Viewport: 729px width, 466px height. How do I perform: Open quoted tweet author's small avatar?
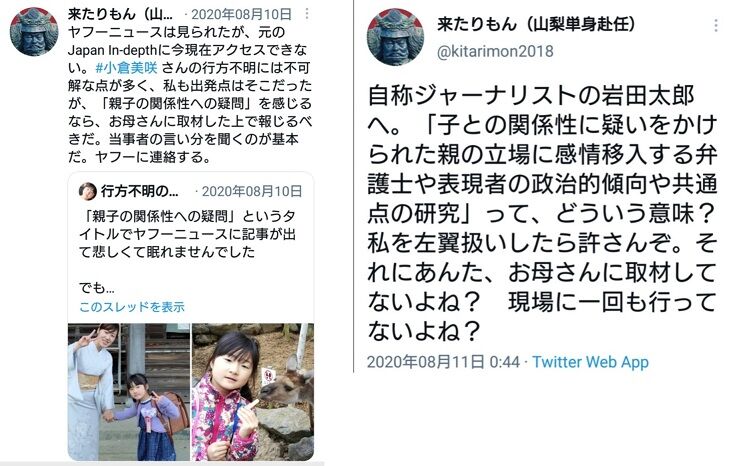pyautogui.click(x=87, y=191)
